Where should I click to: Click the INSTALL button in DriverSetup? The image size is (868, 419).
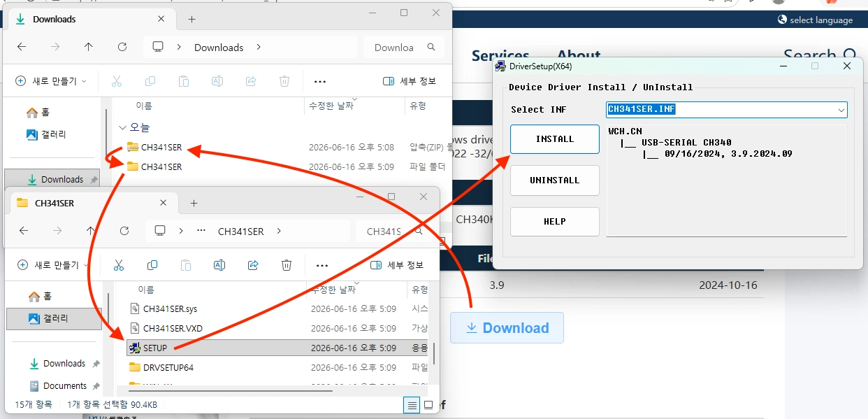555,139
